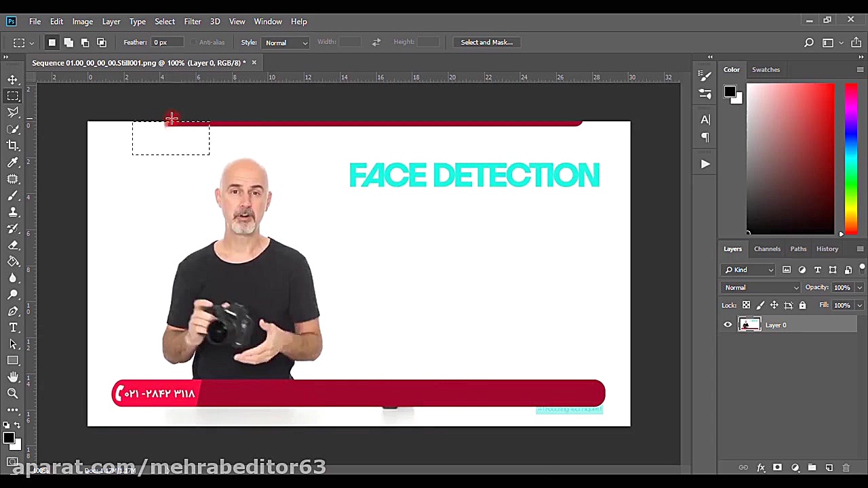Turn layer filtering on or off

coord(862,268)
